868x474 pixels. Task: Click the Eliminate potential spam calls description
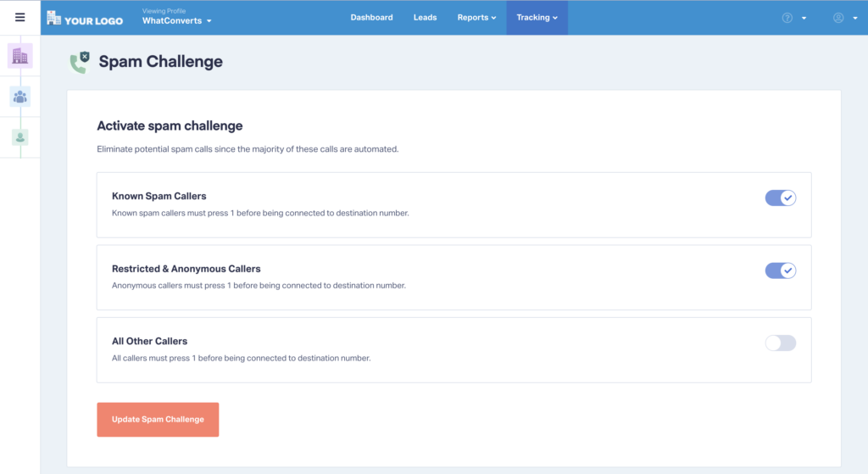click(x=248, y=149)
